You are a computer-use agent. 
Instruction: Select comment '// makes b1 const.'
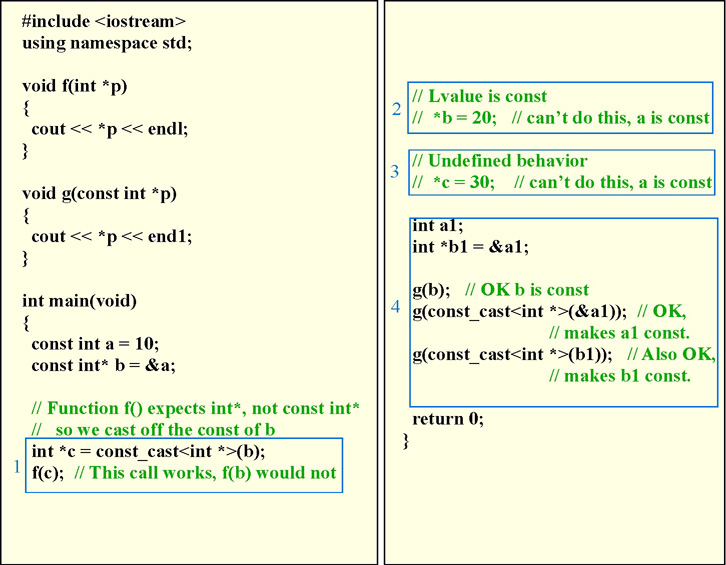pyautogui.click(x=620, y=376)
